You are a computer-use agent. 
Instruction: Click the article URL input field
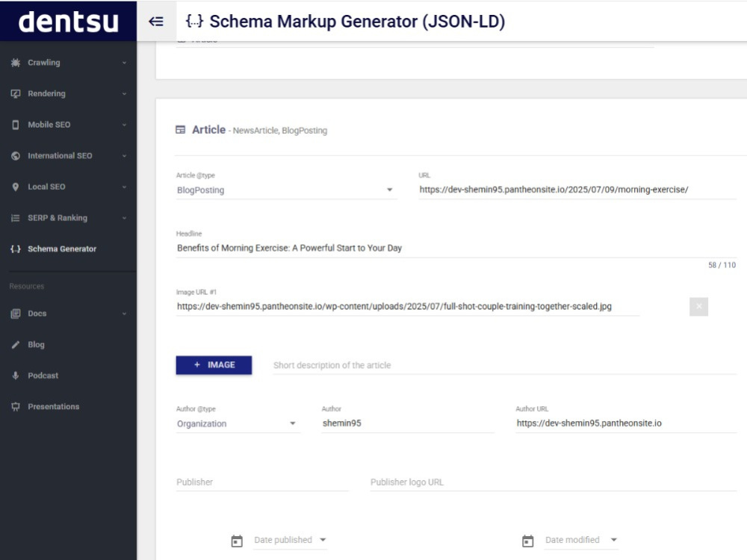577,190
